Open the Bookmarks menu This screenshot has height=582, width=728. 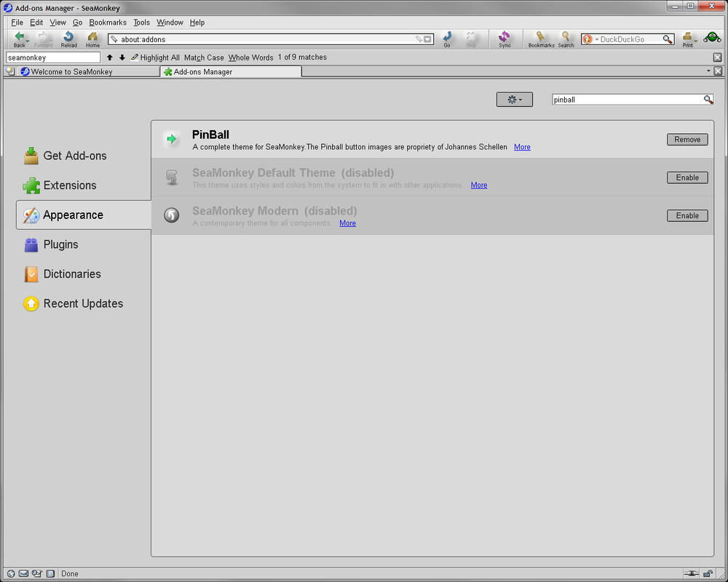(108, 23)
